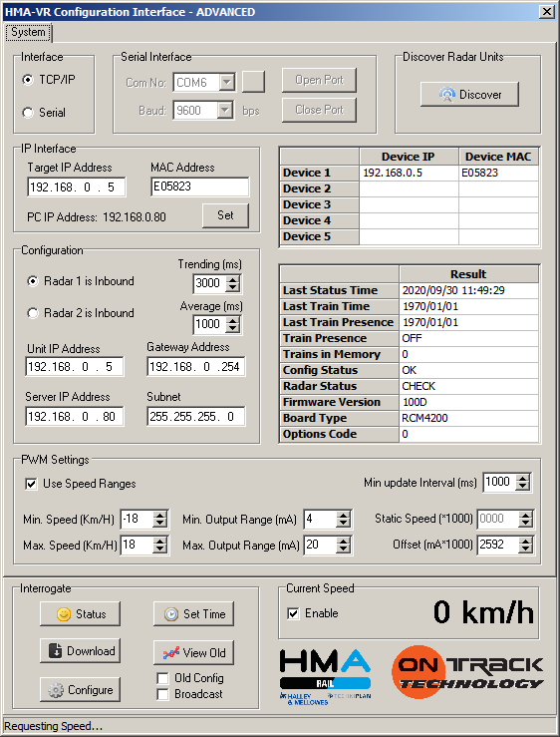
Task: Click the Configure gear button
Action: tap(80, 689)
